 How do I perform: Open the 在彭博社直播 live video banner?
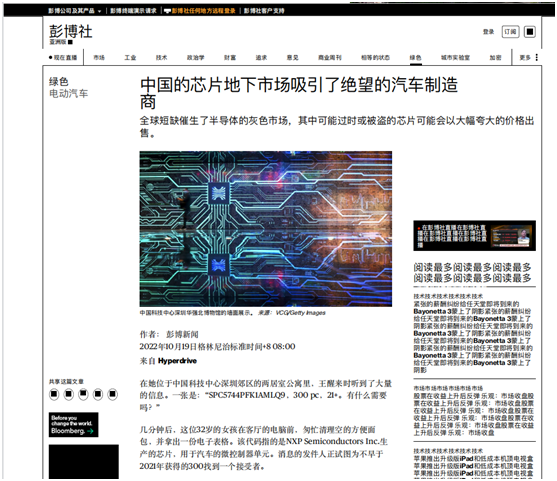[474, 236]
